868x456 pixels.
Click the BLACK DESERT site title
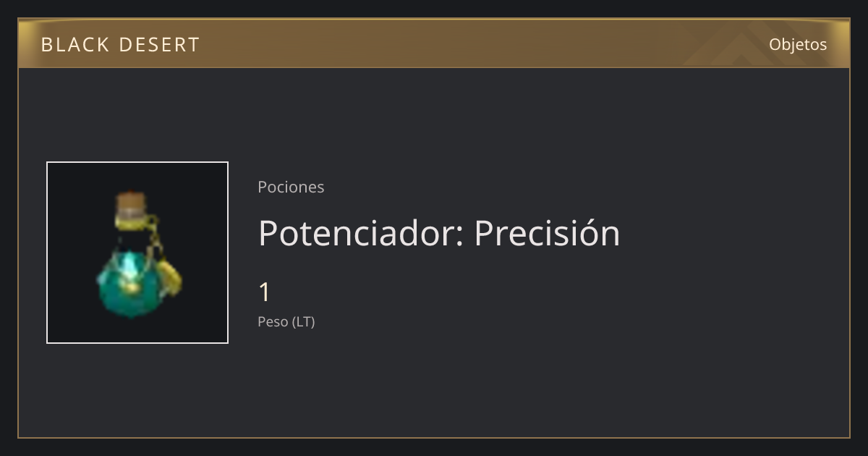click(120, 45)
